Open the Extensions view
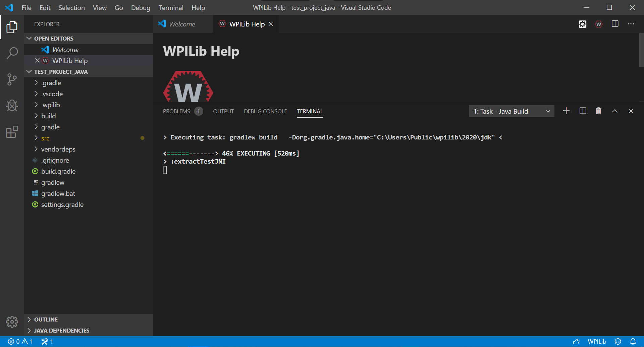 pos(12,132)
